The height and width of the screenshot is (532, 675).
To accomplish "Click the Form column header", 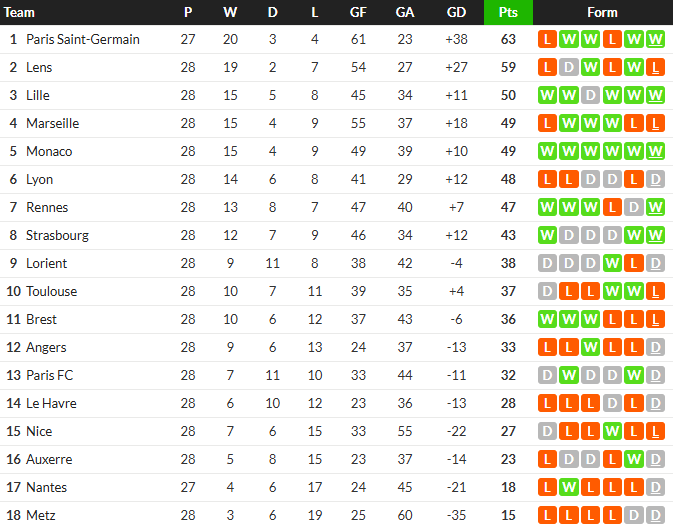I will click(x=602, y=12).
